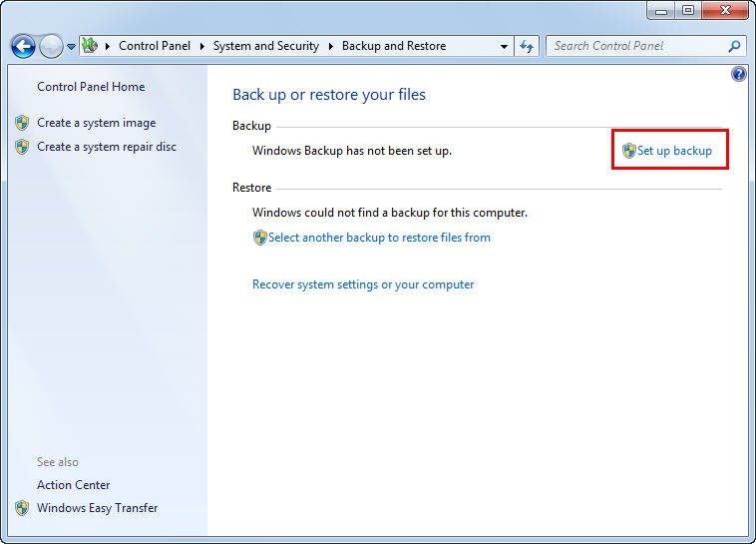Minimize the Backup and Restore window
This screenshot has height=544, width=756.
pos(661,11)
